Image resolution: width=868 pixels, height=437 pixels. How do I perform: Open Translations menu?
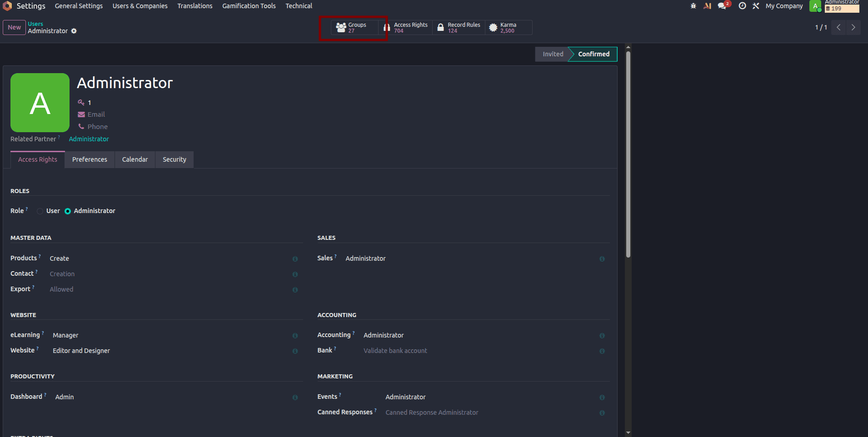(195, 6)
